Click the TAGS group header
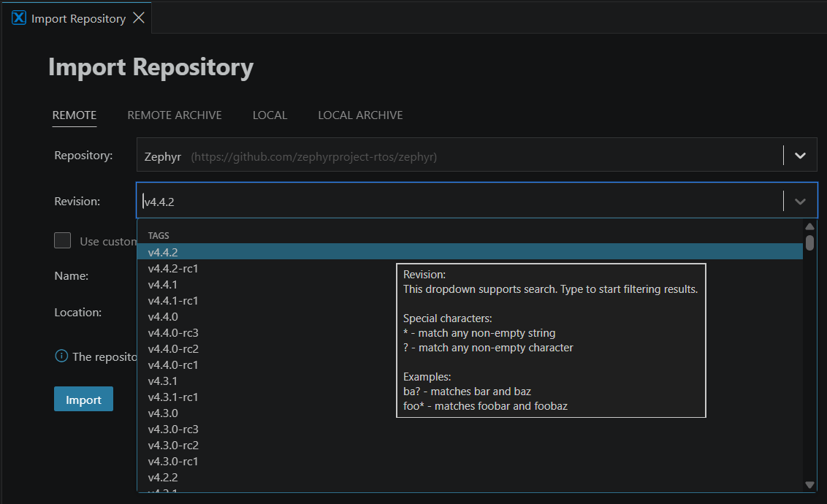 pyautogui.click(x=159, y=236)
